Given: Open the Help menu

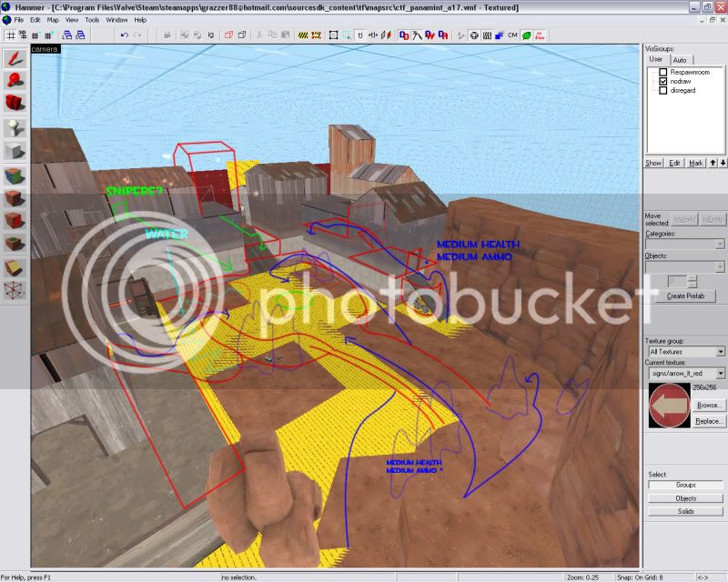Looking at the screenshot, I should 140,20.
